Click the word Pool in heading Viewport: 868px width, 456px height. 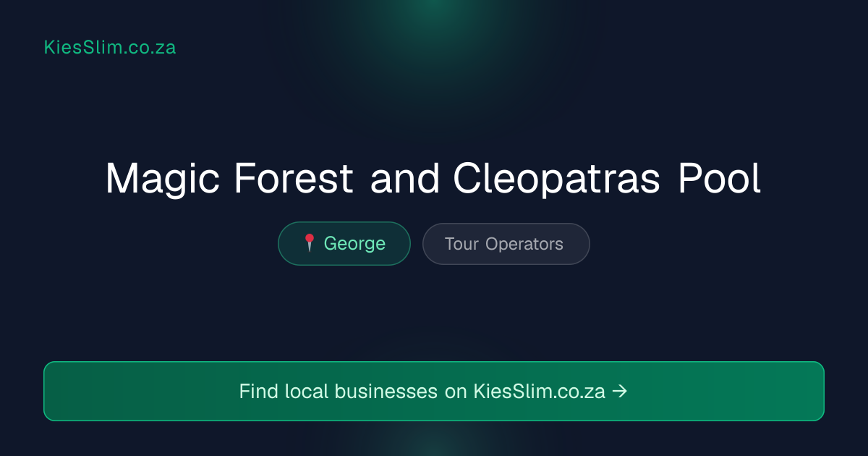(720, 179)
